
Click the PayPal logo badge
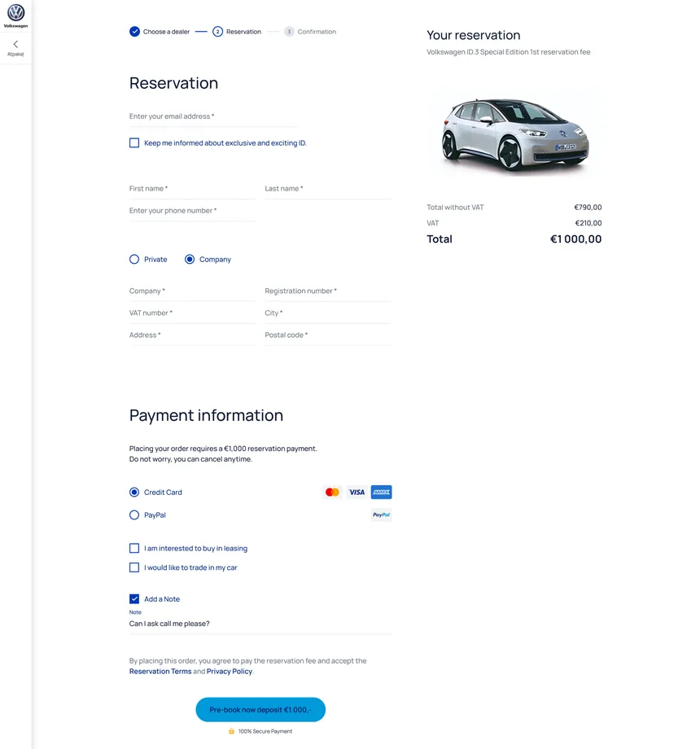[381, 515]
